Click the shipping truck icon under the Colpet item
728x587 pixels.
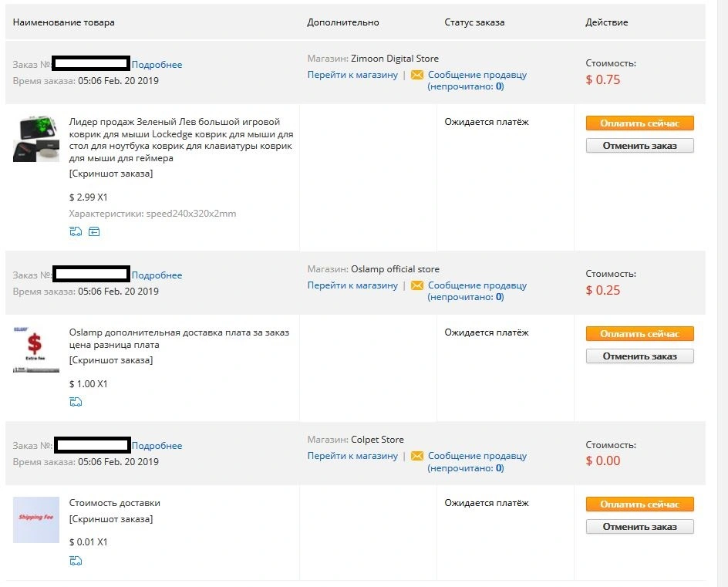coord(76,561)
